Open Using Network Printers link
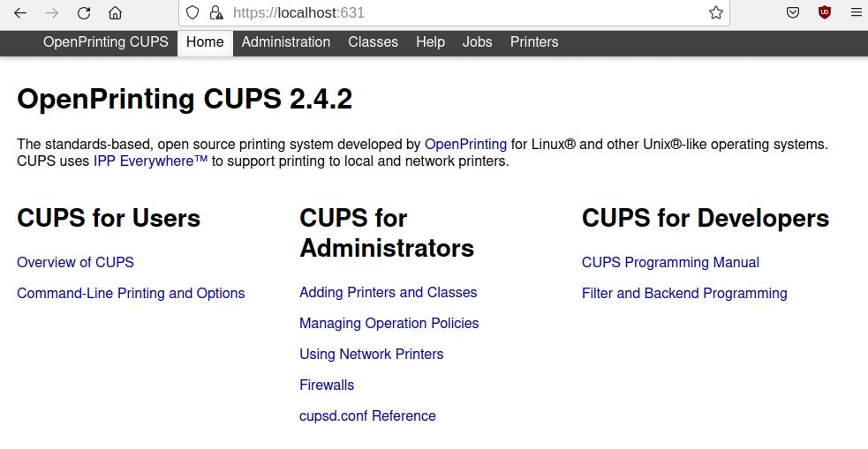 tap(372, 354)
